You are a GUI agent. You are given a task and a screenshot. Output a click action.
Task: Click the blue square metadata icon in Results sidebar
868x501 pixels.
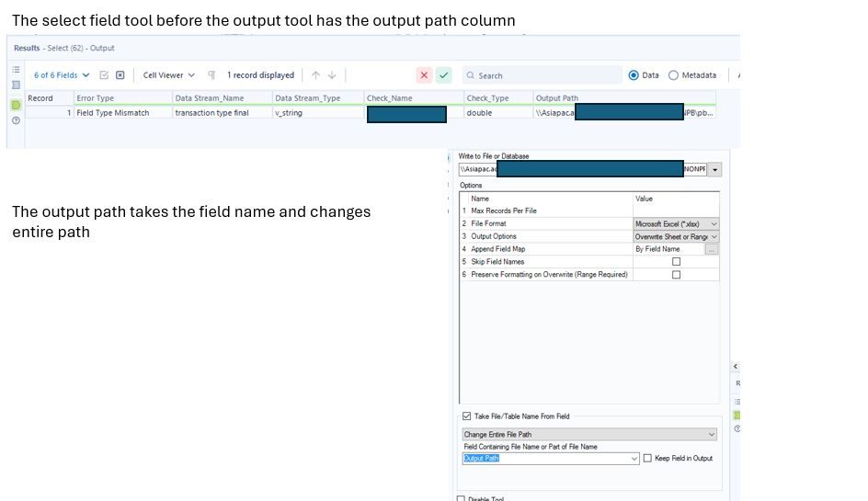(x=16, y=85)
